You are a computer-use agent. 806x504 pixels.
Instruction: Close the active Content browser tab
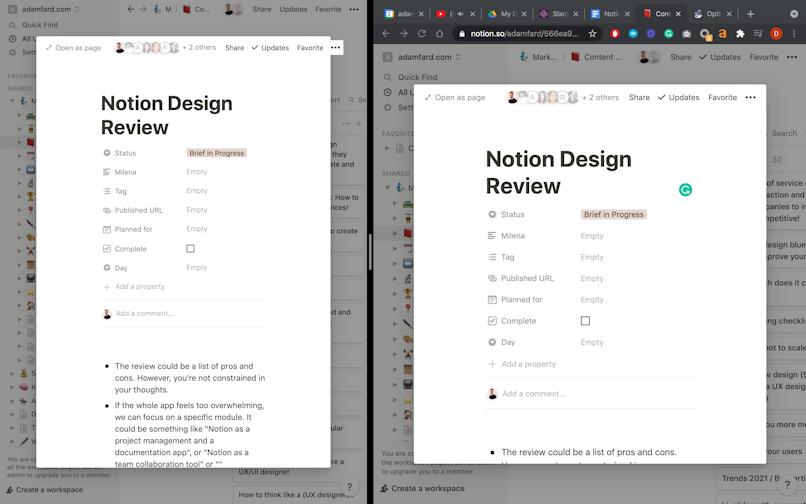coord(679,14)
